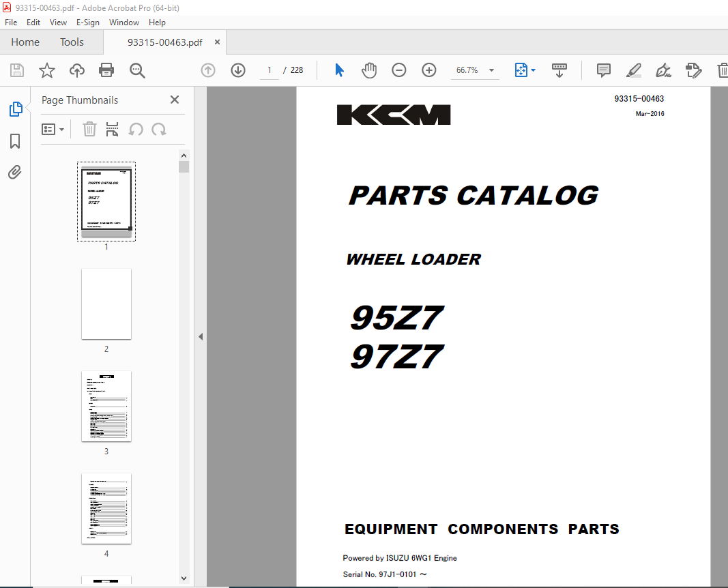Activate the Hand pan tool
728x588 pixels.
[369, 70]
